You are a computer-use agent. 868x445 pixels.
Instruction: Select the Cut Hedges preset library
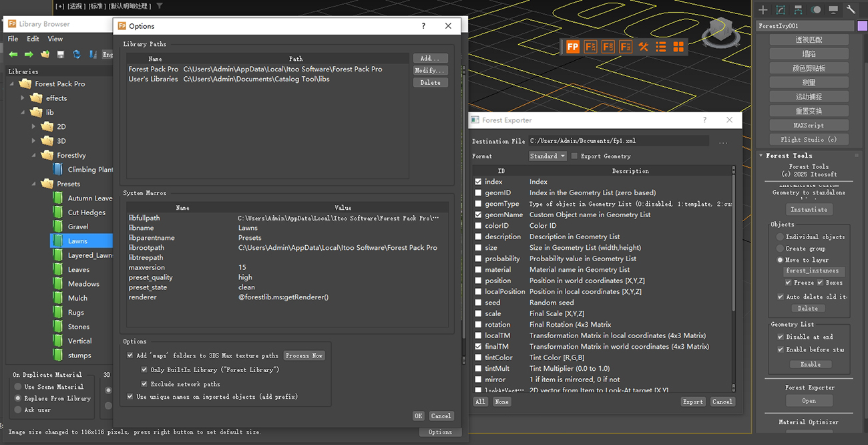[87, 212]
